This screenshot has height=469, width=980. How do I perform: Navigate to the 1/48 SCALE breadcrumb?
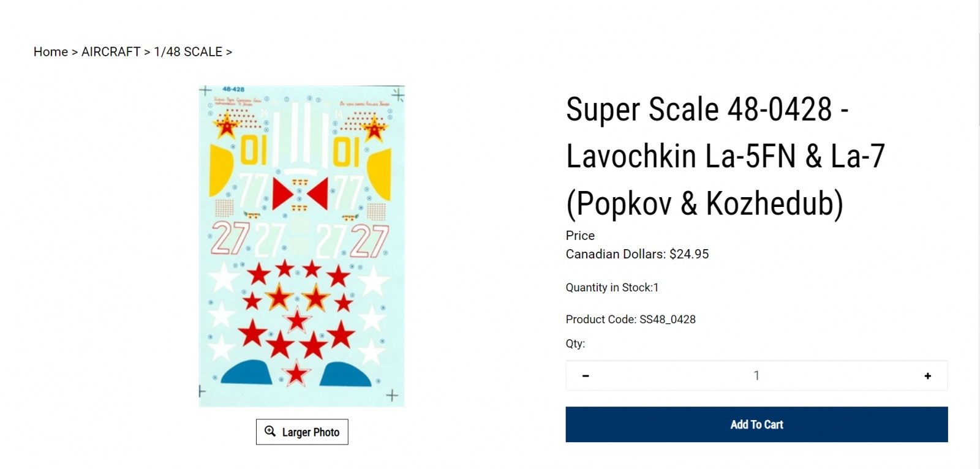point(188,52)
